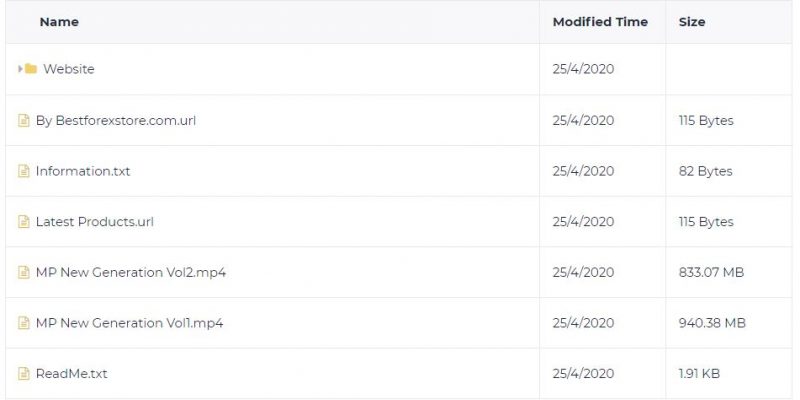Screen dimensions: 800x400
Task: Open the Website folder name
Action: 69,69
